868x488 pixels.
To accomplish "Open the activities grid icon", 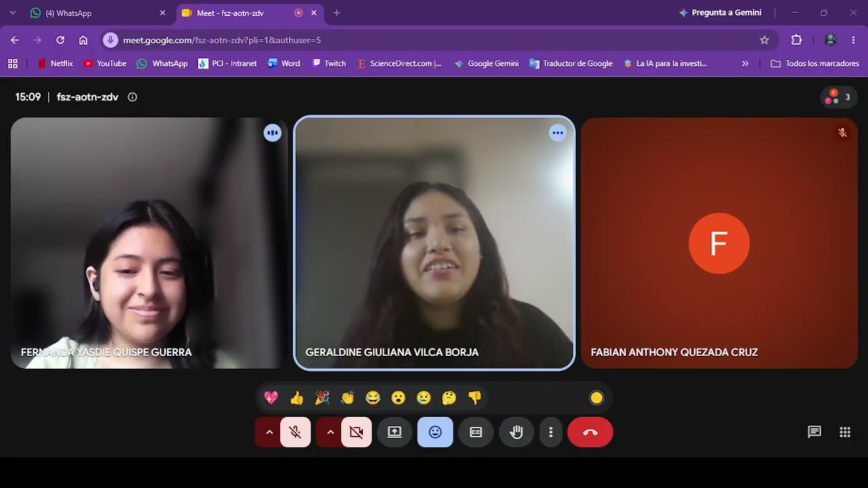I will click(x=845, y=432).
